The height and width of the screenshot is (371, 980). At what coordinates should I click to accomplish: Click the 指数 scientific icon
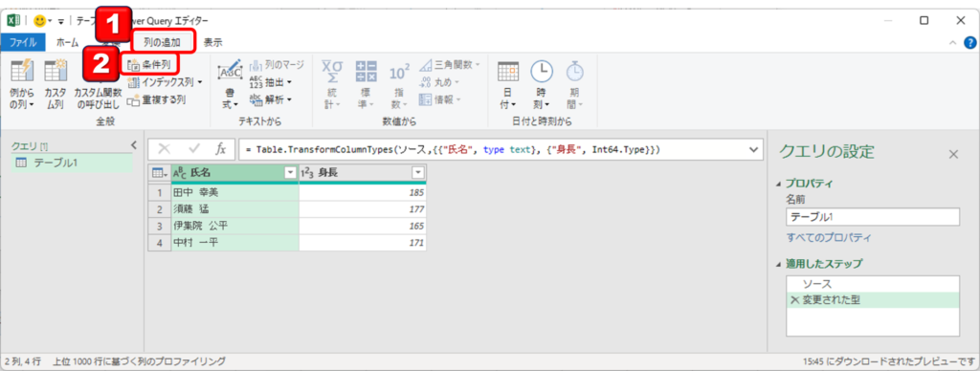point(399,73)
